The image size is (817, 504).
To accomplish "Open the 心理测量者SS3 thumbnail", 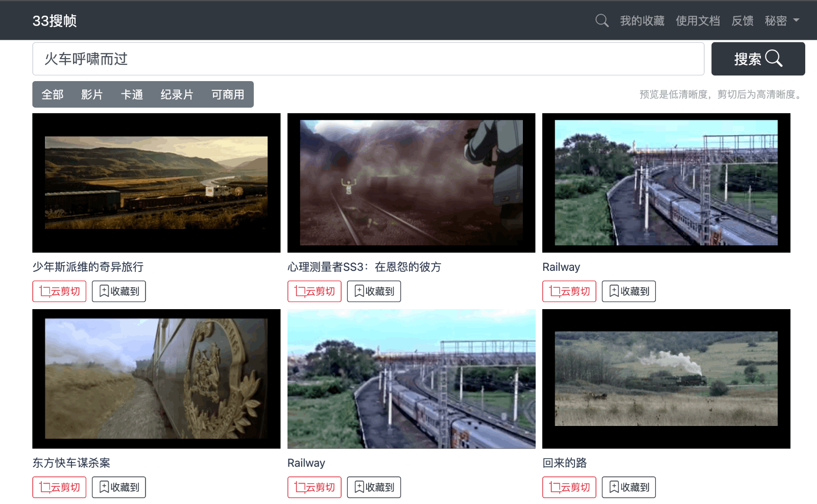I will (x=411, y=183).
